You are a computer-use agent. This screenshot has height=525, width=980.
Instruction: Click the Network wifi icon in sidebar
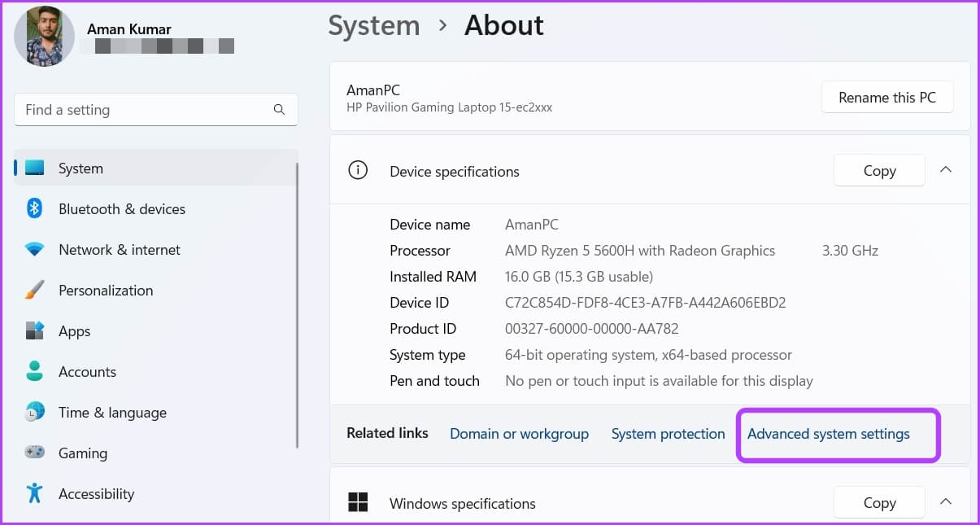point(34,250)
